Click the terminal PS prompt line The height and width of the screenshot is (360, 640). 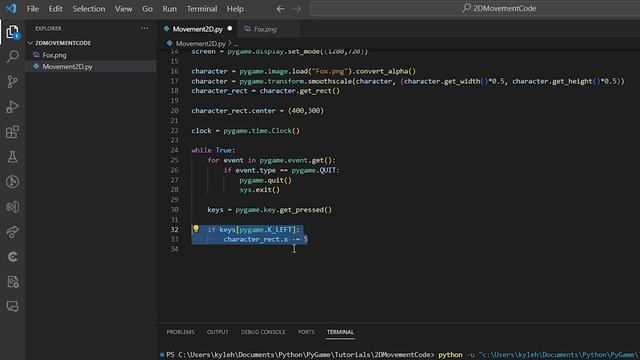(x=400, y=355)
